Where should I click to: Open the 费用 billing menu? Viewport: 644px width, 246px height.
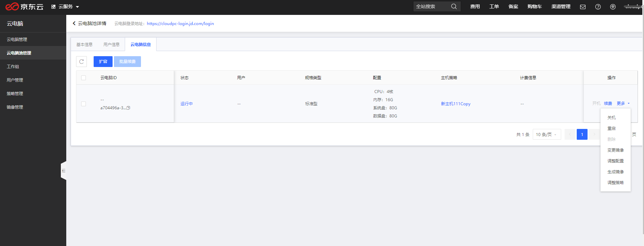(x=475, y=6)
